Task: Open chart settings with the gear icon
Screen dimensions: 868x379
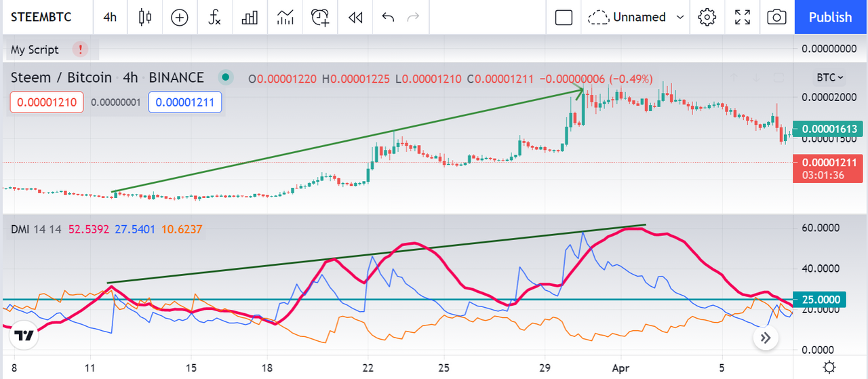Action: coord(707,17)
